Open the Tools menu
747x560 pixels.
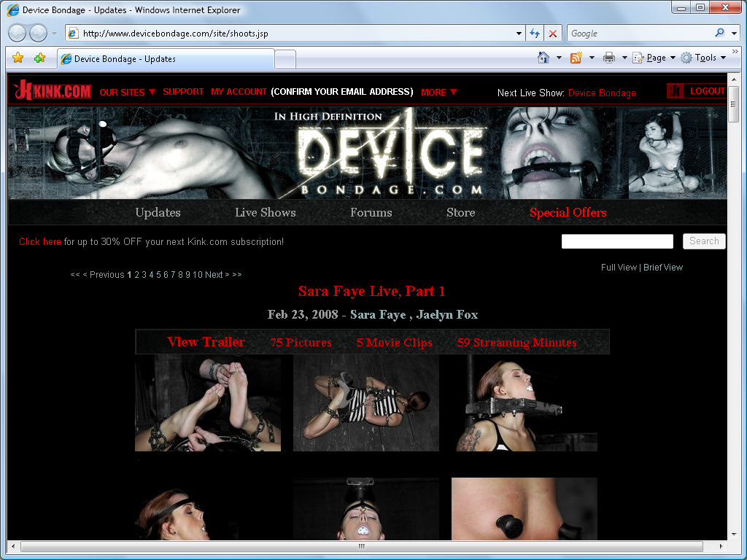tap(703, 58)
